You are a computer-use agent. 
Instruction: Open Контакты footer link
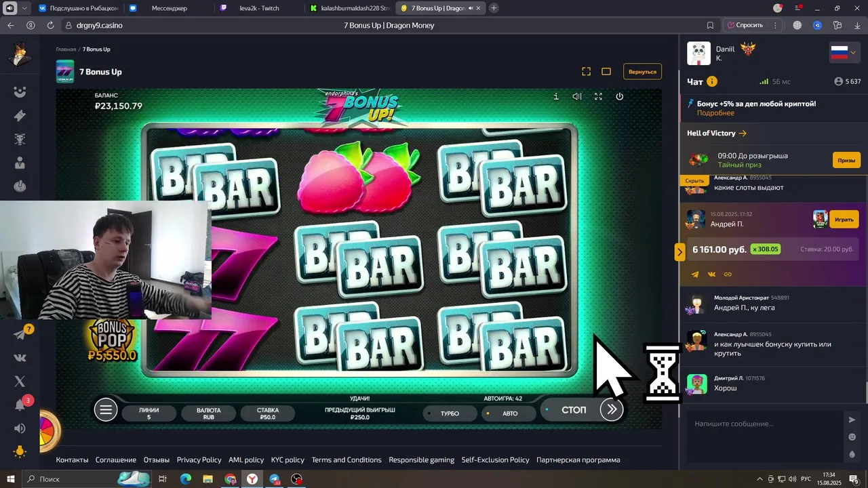72,460
